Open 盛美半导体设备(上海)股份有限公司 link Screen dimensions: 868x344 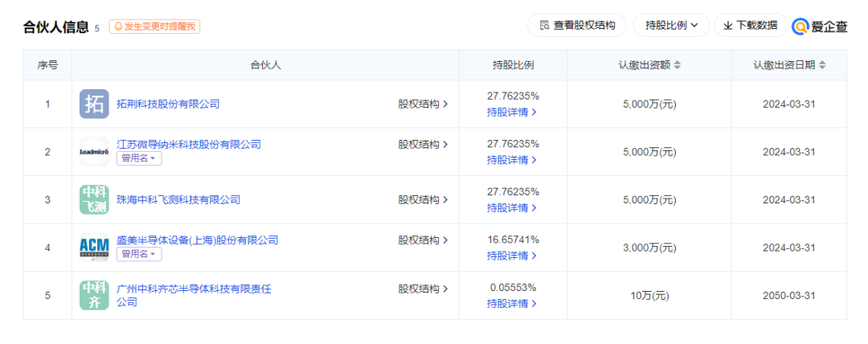point(197,240)
